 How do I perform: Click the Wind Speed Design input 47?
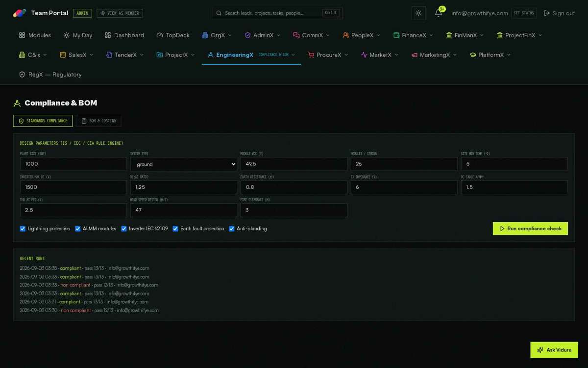[184, 210]
